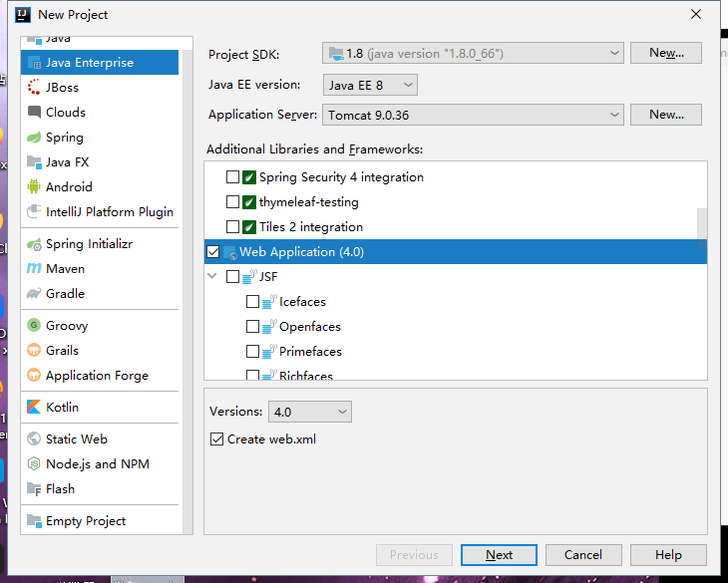Click the JSF framework icon
728x583 pixels.
249,277
